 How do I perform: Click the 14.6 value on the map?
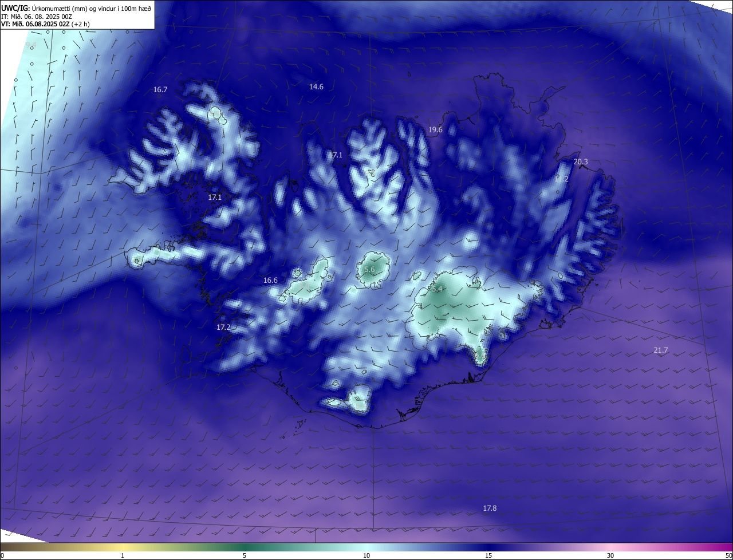[316, 87]
